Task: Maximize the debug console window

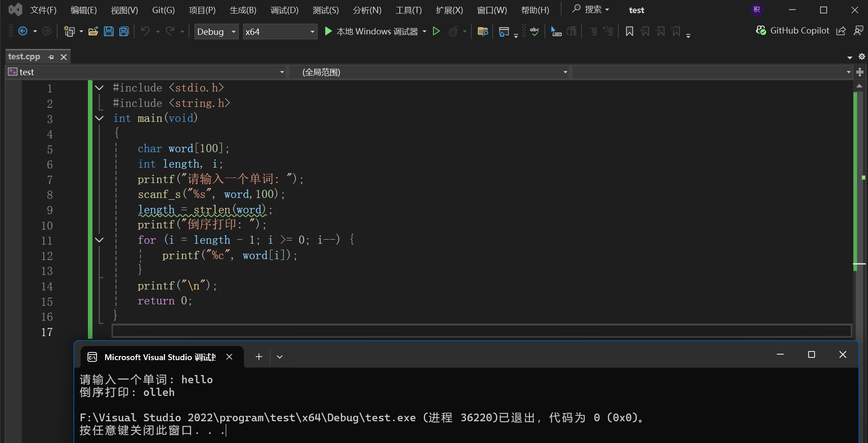Action: 811,355
